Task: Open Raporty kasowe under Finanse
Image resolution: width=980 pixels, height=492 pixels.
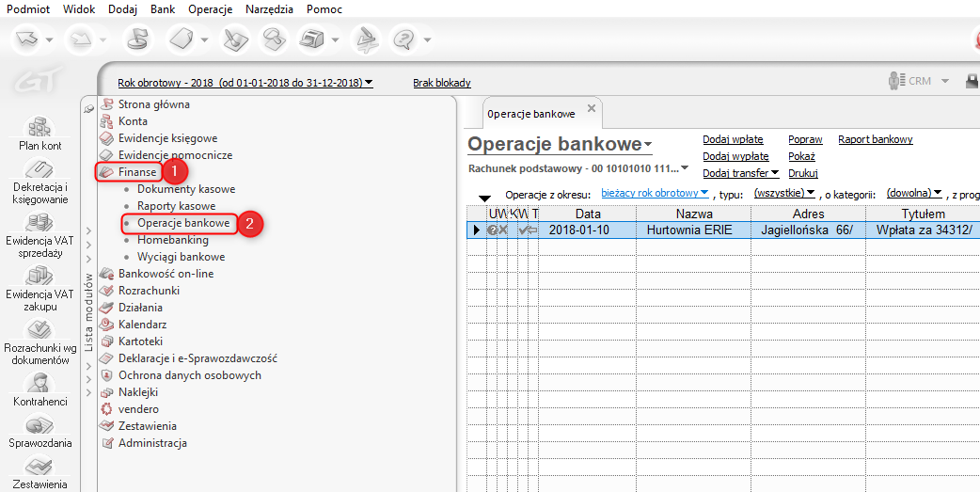Action: coord(176,206)
